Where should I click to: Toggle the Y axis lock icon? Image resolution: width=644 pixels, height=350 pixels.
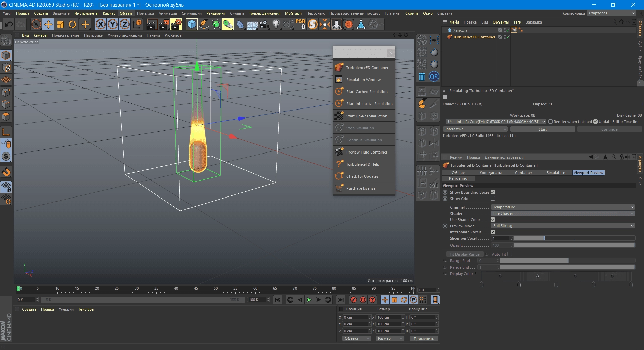click(113, 24)
